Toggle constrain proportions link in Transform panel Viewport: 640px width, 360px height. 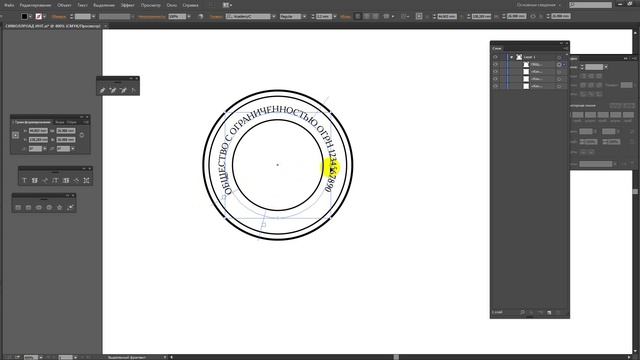[82, 135]
